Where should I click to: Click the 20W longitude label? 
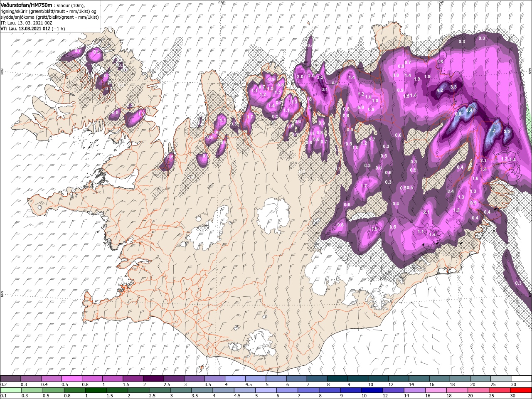point(221,2)
